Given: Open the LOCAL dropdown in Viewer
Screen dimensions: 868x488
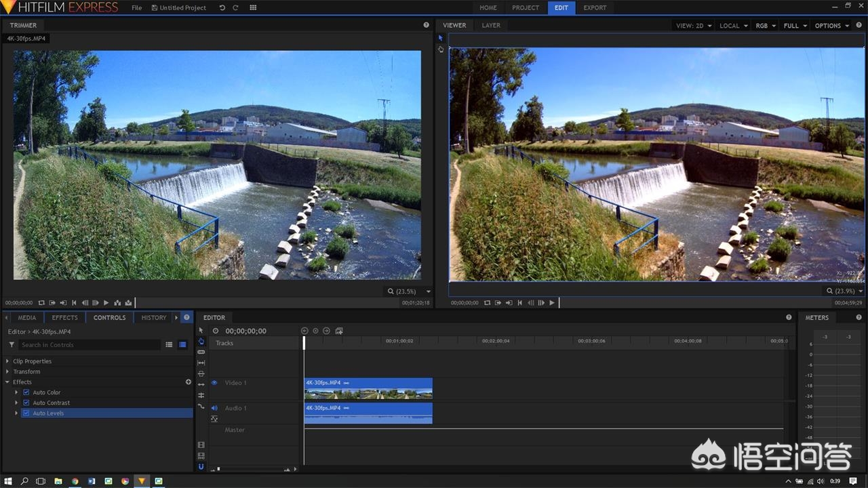Looking at the screenshot, I should point(734,26).
